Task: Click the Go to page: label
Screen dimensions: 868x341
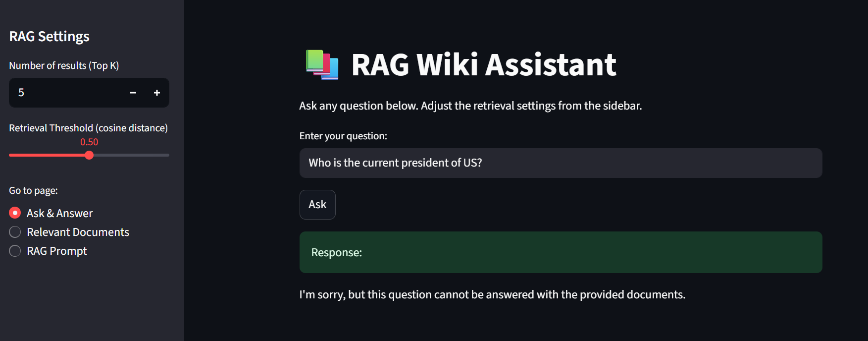Action: point(33,190)
